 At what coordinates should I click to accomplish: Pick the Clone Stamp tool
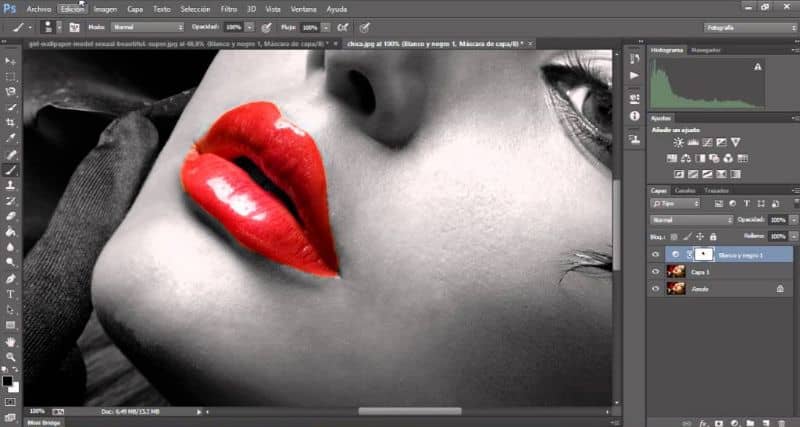[x=11, y=185]
